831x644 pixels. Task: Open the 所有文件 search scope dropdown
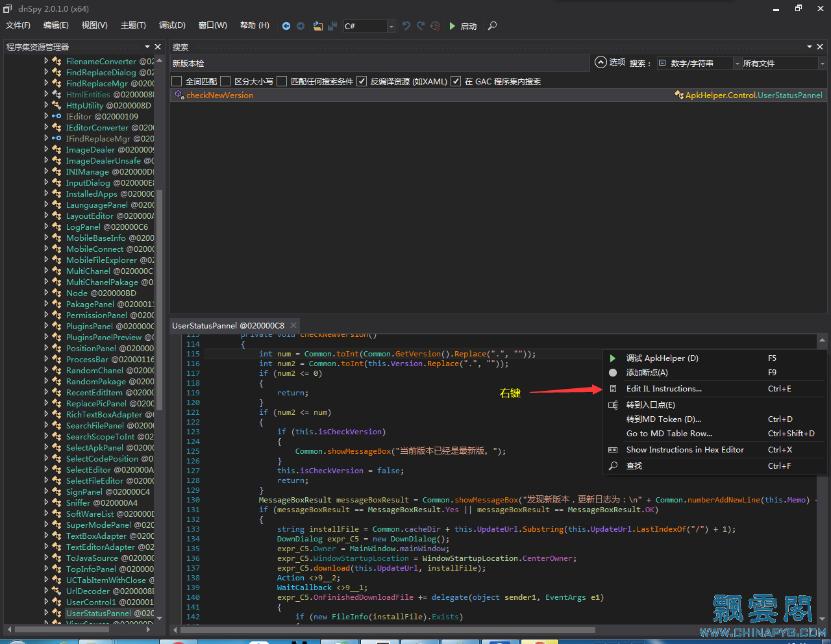822,63
